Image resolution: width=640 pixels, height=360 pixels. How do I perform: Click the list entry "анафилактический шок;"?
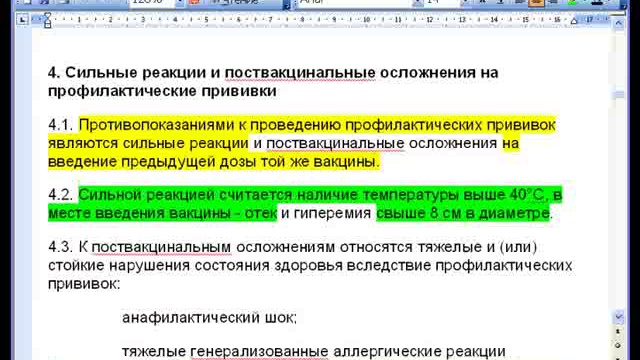pos(209,318)
